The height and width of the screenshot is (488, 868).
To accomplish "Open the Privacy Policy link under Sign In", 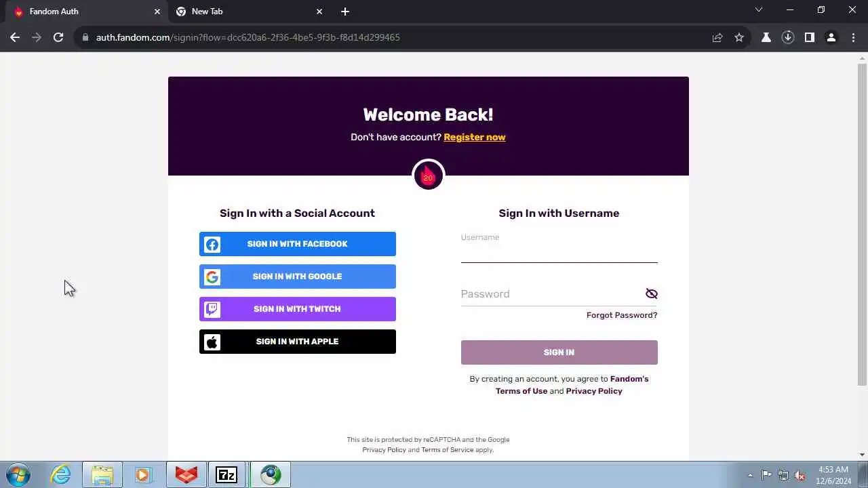I will pyautogui.click(x=594, y=391).
